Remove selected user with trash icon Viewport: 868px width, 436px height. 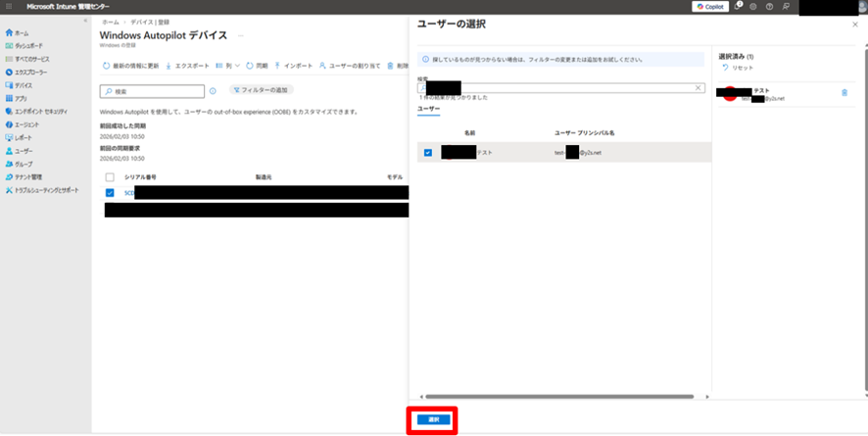point(844,93)
